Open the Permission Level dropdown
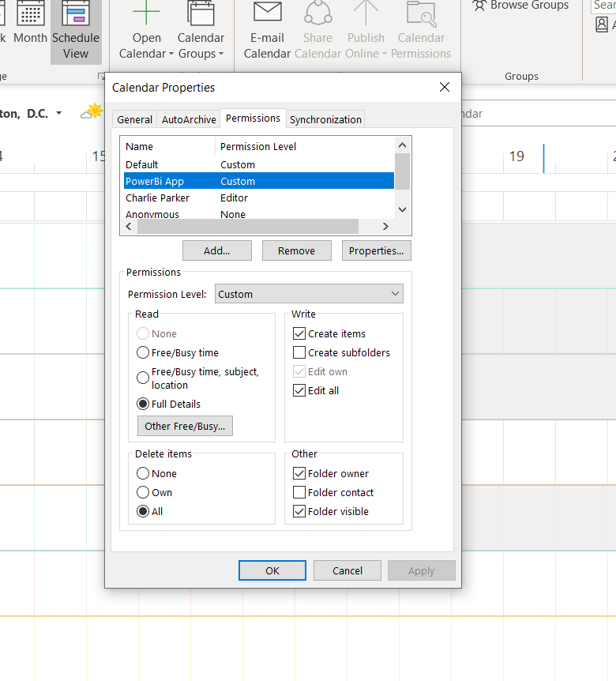The width and height of the screenshot is (616, 681). point(309,294)
